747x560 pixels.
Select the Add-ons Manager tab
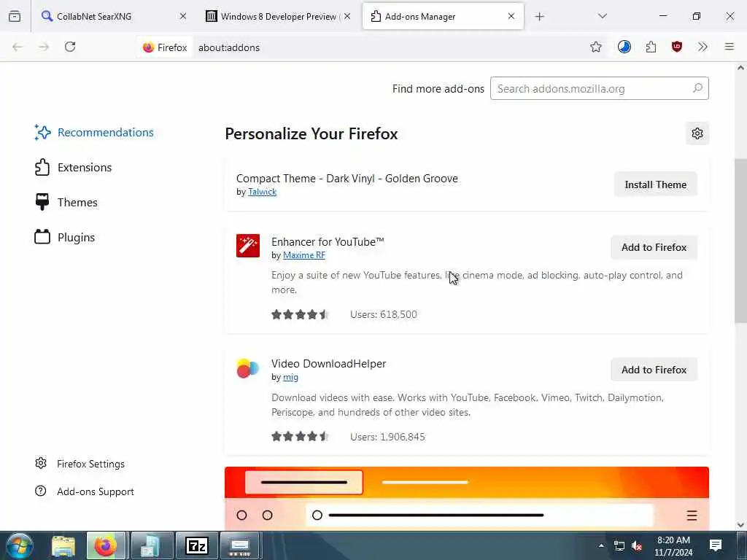click(x=443, y=16)
